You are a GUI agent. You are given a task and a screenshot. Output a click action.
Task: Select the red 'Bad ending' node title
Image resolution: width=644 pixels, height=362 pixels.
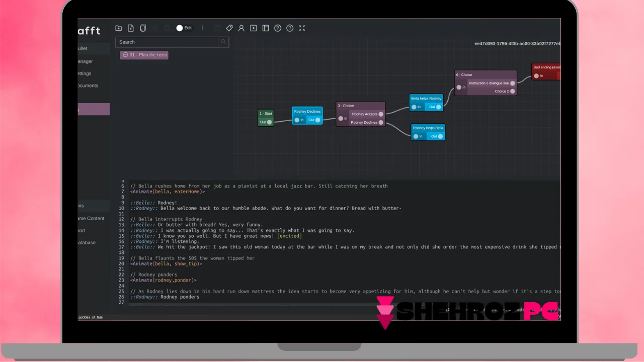(x=547, y=67)
